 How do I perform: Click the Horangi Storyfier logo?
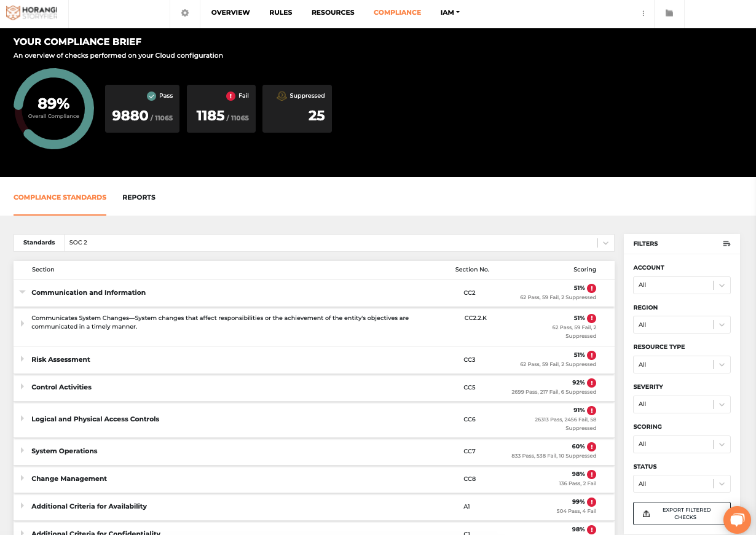pyautogui.click(x=31, y=13)
